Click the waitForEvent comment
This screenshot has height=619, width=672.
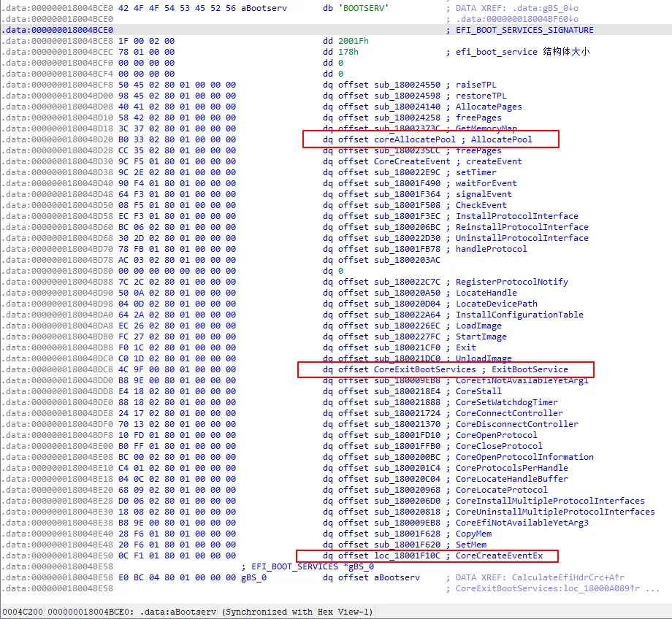486,183
